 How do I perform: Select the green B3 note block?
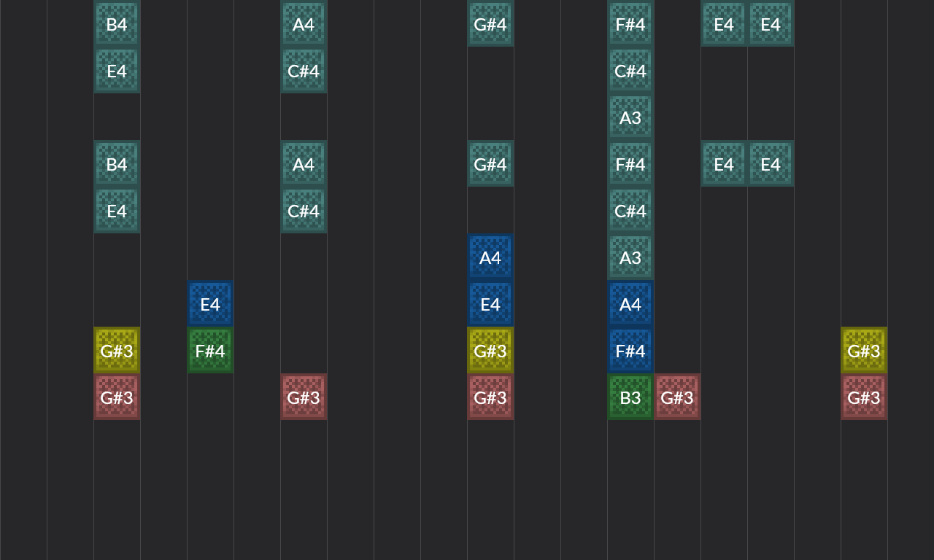point(630,397)
